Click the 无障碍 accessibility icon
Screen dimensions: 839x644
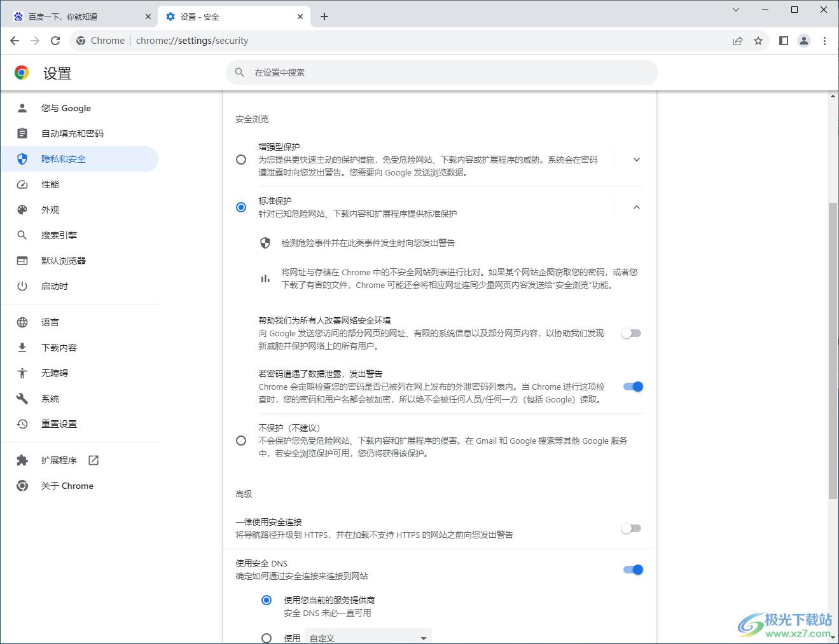(22, 373)
